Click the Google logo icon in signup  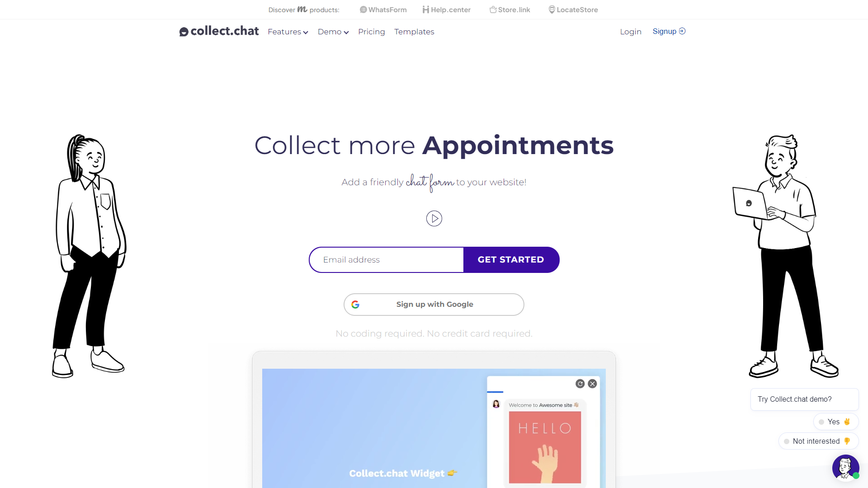pyautogui.click(x=356, y=305)
